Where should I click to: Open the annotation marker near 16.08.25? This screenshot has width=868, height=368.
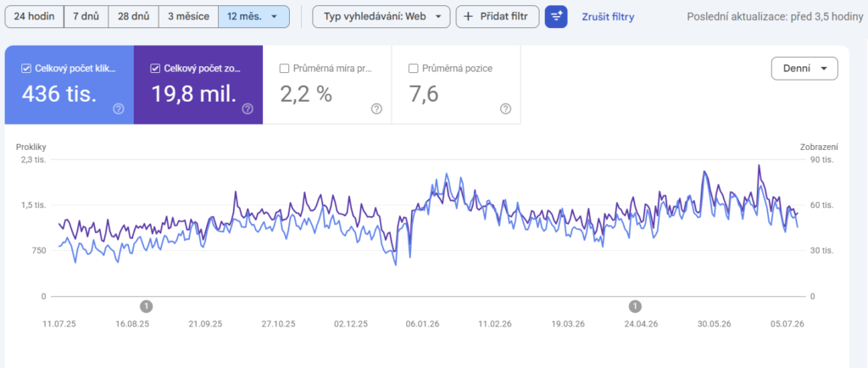point(146,305)
